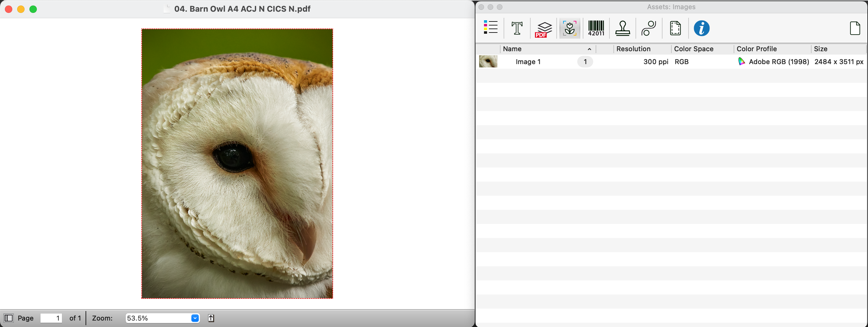868x327 pixels.
Task: Open the color separations list icon
Action: point(491,28)
